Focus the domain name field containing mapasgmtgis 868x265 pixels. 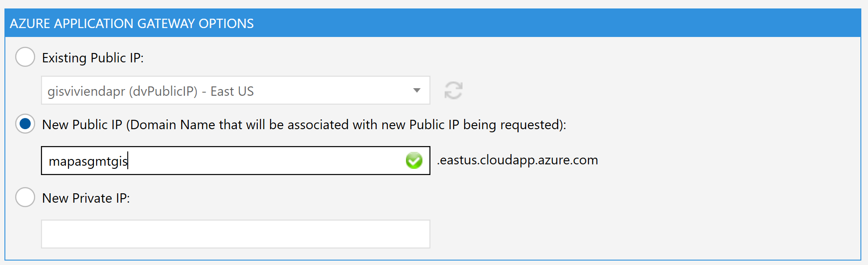(235, 160)
